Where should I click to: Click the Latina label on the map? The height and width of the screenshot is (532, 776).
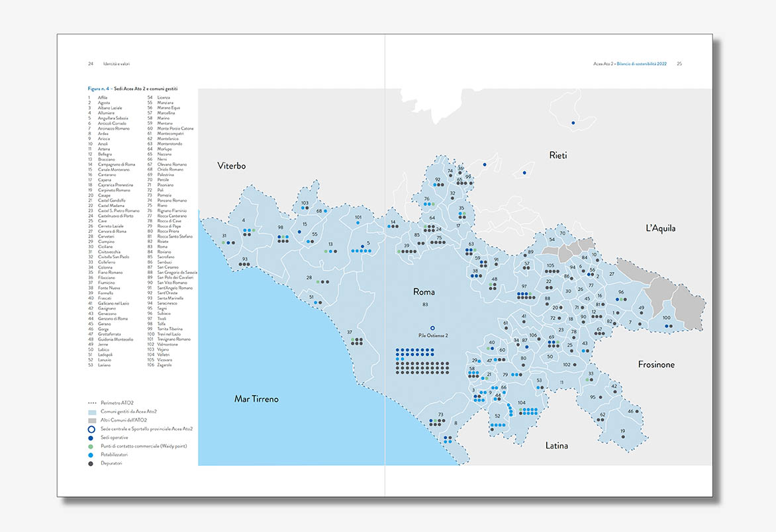pos(557,445)
